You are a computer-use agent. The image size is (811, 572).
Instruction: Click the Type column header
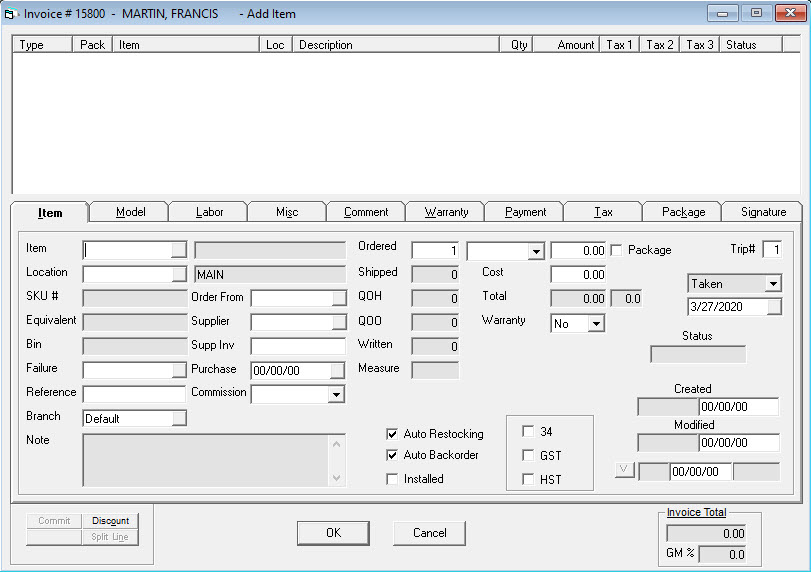(x=42, y=45)
